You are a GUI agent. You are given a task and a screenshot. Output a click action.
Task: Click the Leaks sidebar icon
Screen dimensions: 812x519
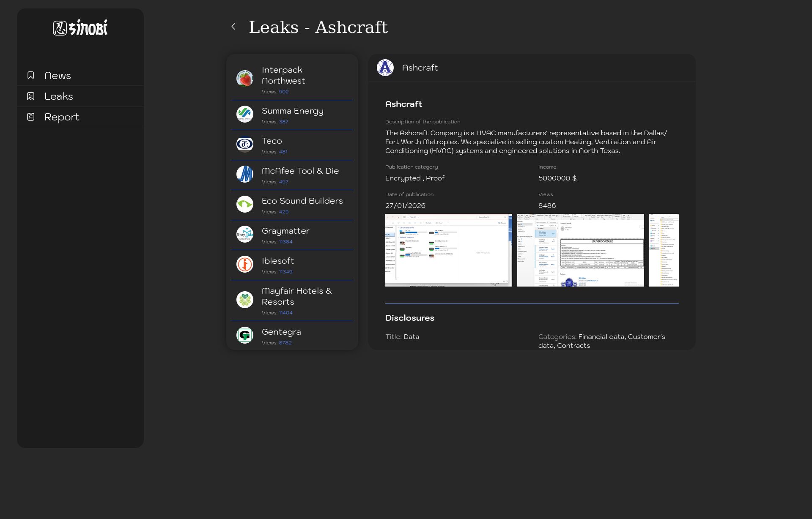31,96
